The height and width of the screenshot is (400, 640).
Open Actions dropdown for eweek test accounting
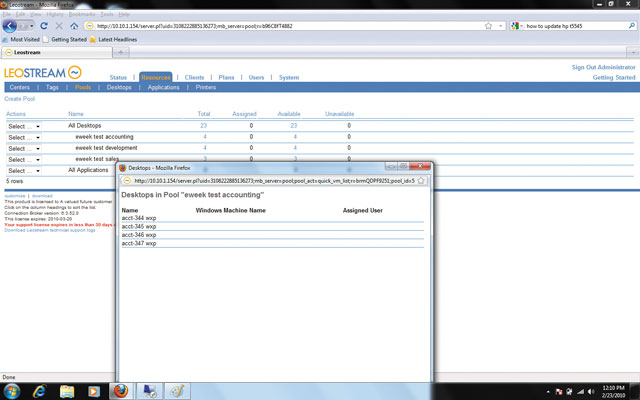[x=24, y=138]
